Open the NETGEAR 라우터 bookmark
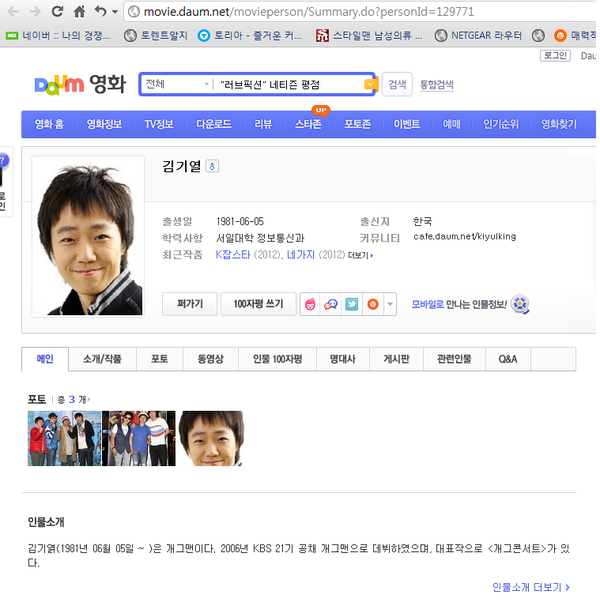 pos(478,36)
